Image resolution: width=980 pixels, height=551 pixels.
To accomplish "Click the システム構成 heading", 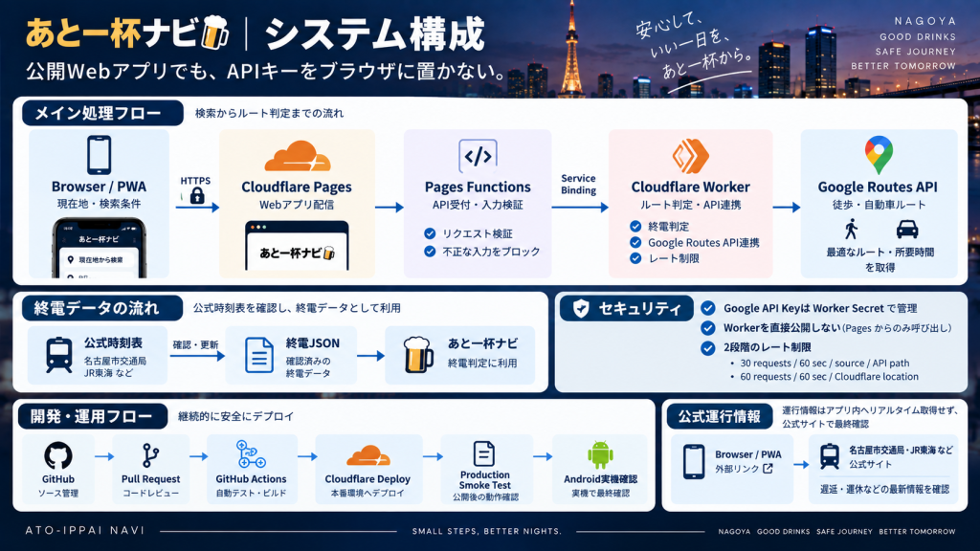I will click(x=374, y=33).
